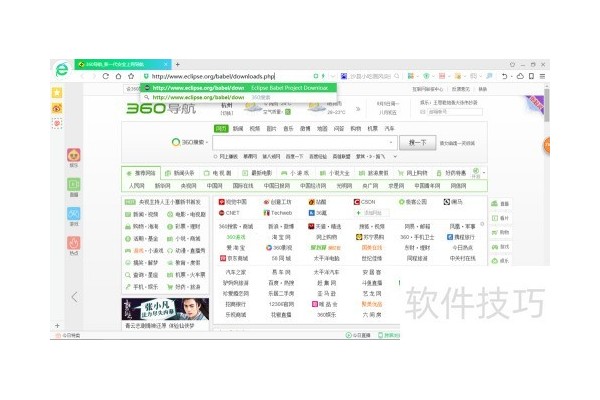Click the forward navigation arrow
This screenshot has width=600, height=400.
click(x=94, y=76)
